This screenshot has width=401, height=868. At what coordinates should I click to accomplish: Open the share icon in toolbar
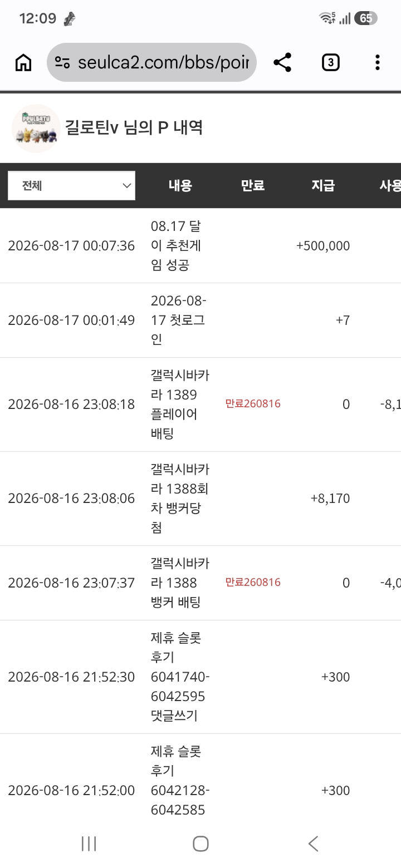pyautogui.click(x=282, y=63)
